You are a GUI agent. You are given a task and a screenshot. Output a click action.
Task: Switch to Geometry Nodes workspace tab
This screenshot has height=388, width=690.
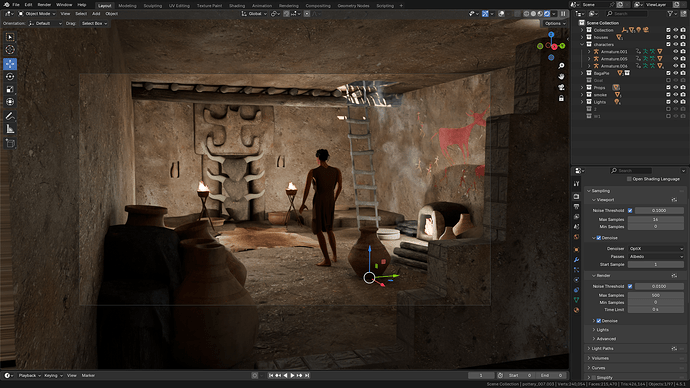[353, 6]
